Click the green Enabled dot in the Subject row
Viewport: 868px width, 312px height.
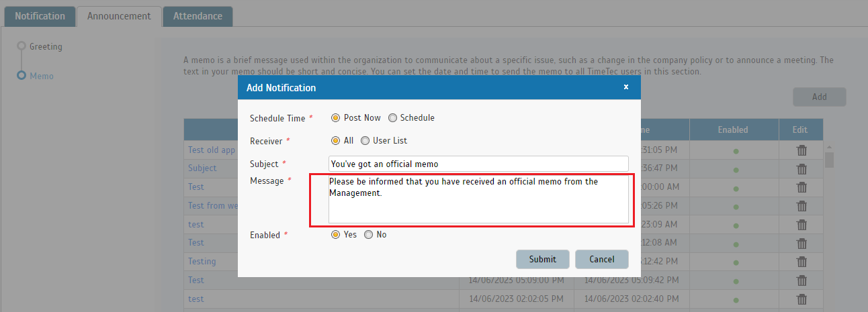coord(736,169)
